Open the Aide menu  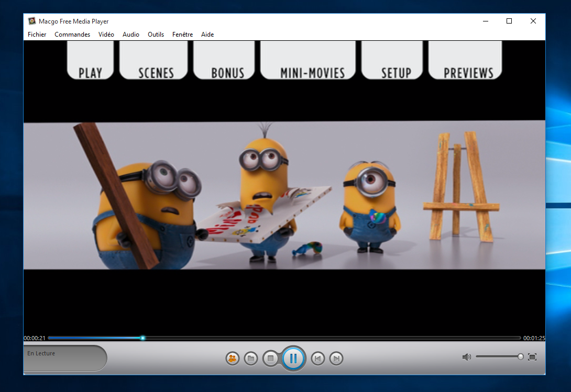click(x=207, y=34)
